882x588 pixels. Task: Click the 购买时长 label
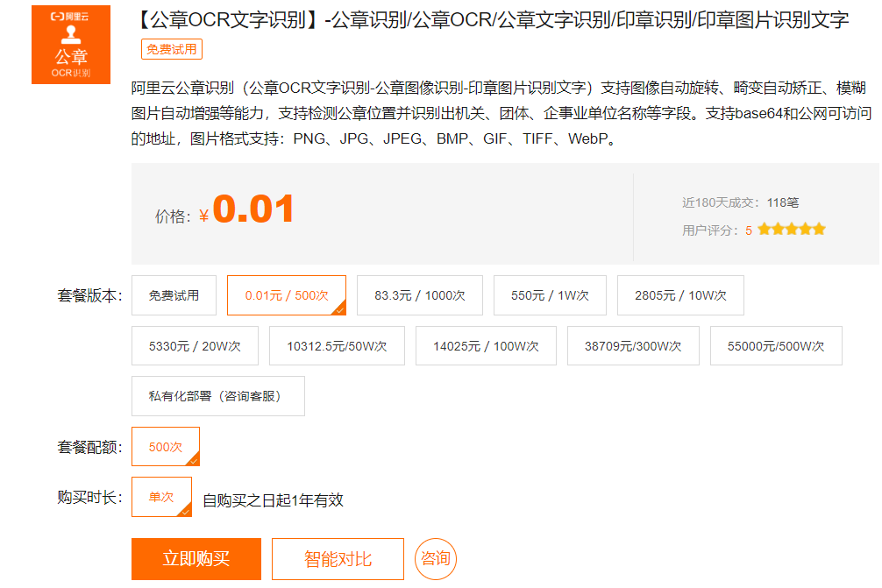89,498
